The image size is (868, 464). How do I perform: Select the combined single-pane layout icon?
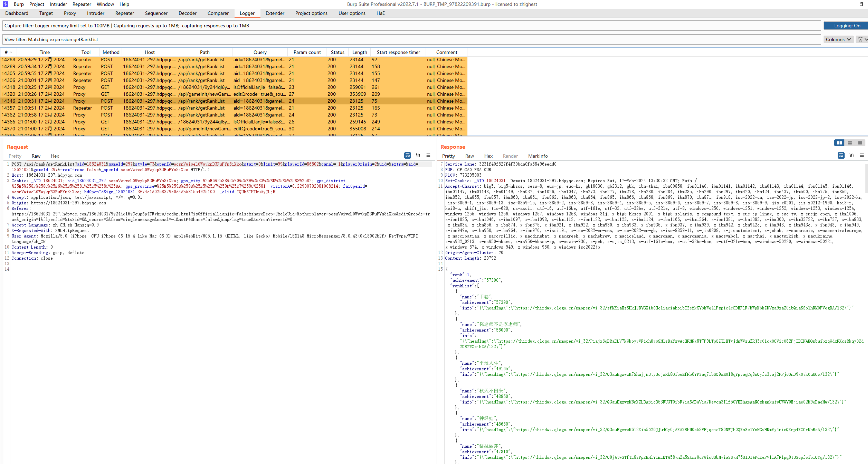[x=860, y=143]
